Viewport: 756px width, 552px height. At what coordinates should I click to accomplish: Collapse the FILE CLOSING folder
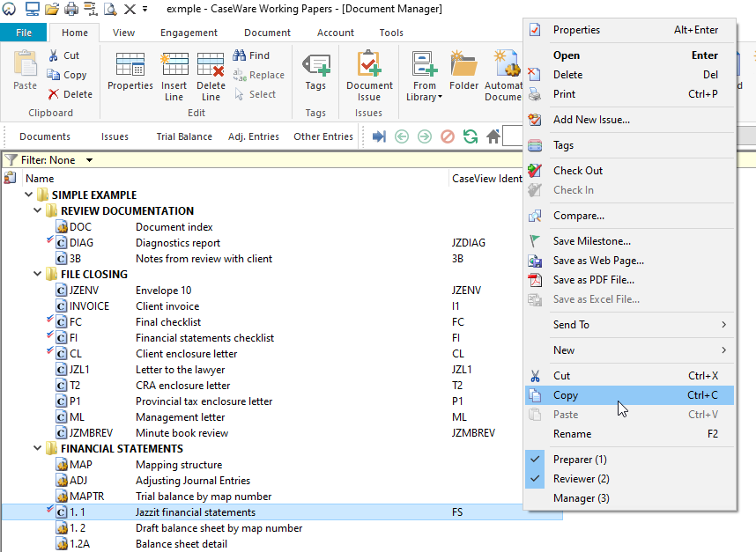pos(38,274)
